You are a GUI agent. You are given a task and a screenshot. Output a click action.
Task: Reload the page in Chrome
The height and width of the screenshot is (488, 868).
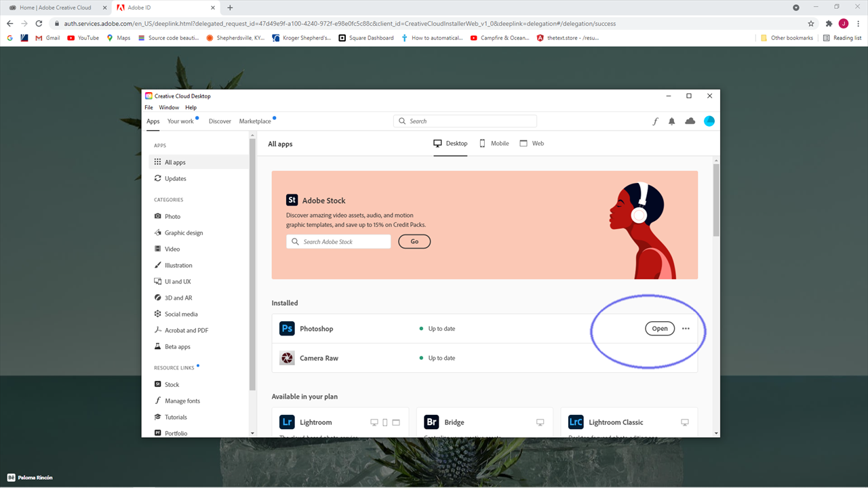point(39,23)
